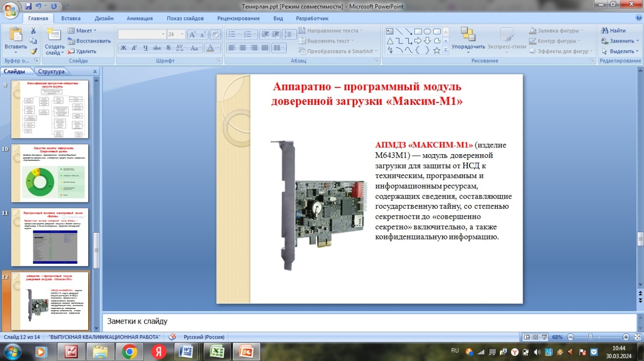Open the Шрифт dialog launcher
Screen dimensions: 644x361
click(219, 61)
